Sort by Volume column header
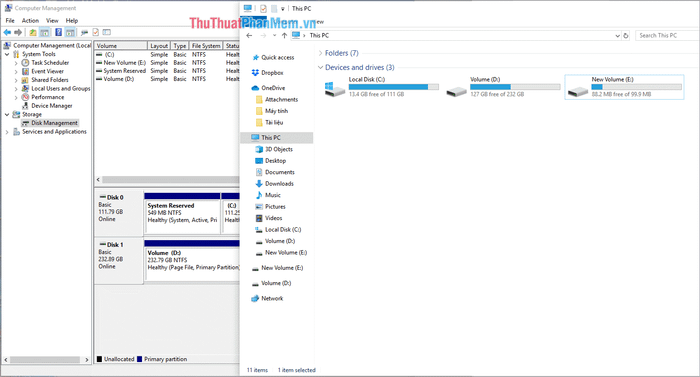The width and height of the screenshot is (700, 377). click(x=121, y=46)
